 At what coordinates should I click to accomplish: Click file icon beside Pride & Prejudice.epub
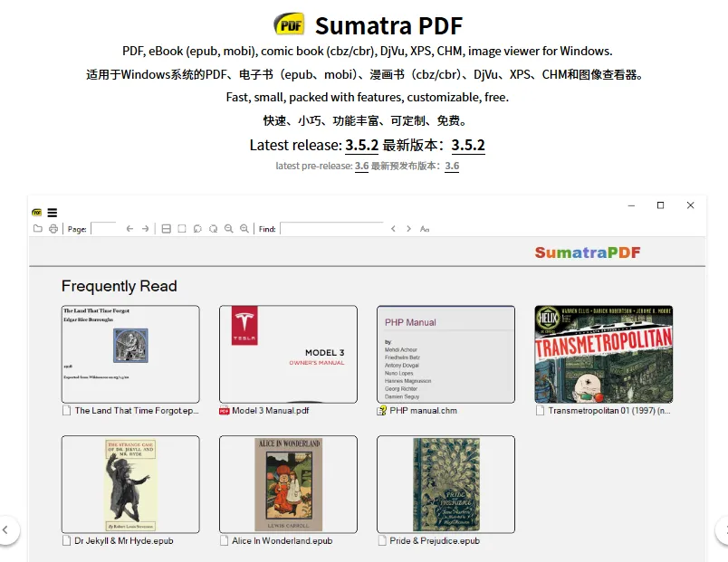pos(382,540)
